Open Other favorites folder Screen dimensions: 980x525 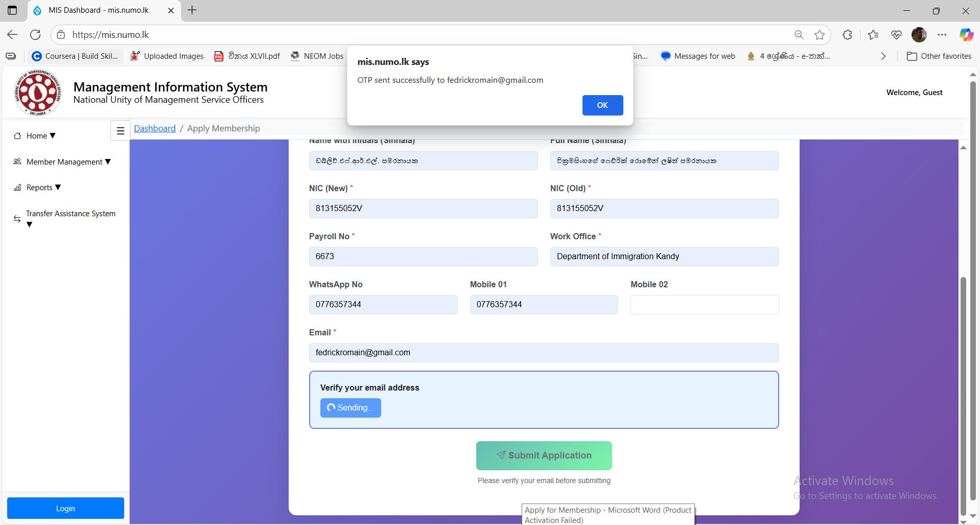pyautogui.click(x=939, y=56)
